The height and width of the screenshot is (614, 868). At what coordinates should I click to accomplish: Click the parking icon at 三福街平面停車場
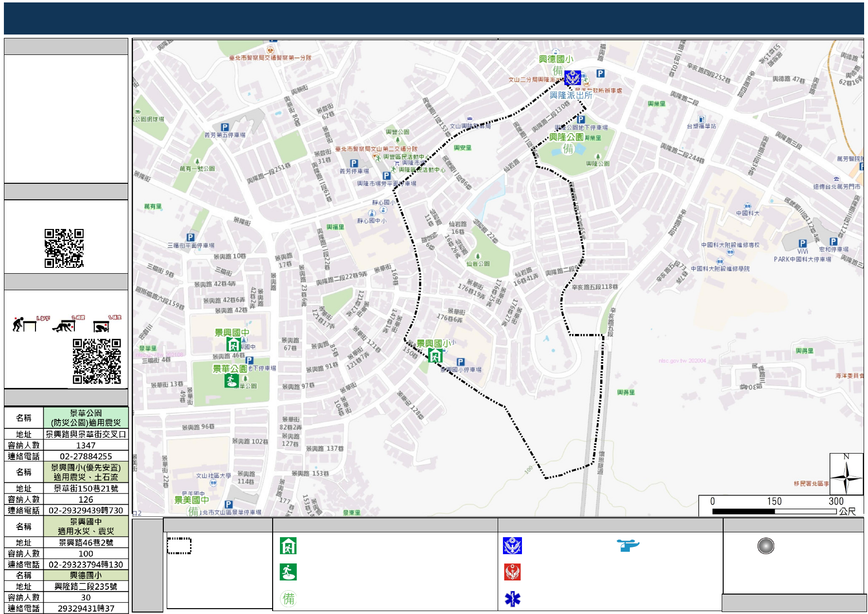click(x=191, y=237)
